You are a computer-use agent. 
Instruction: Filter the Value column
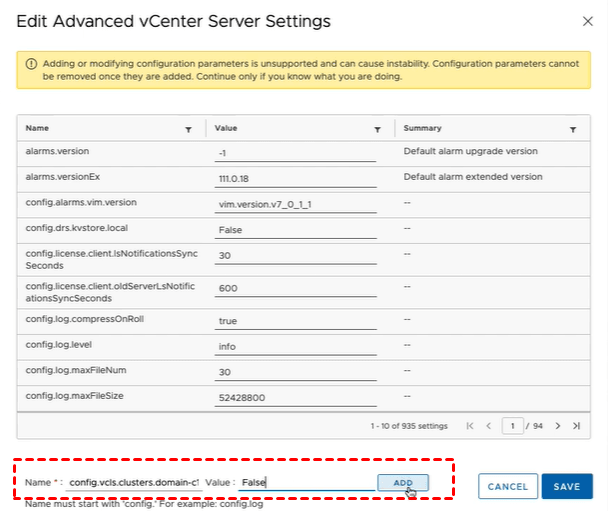[x=377, y=129]
